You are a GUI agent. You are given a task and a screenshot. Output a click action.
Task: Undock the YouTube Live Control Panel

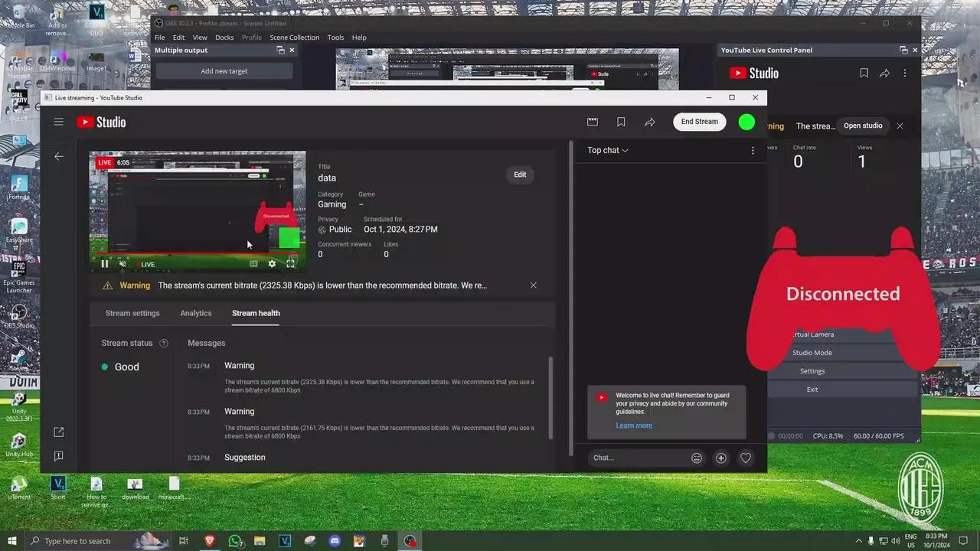(x=904, y=51)
